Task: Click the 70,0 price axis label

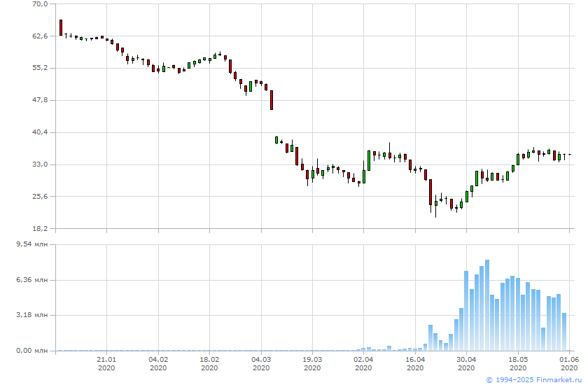Action: [41, 4]
